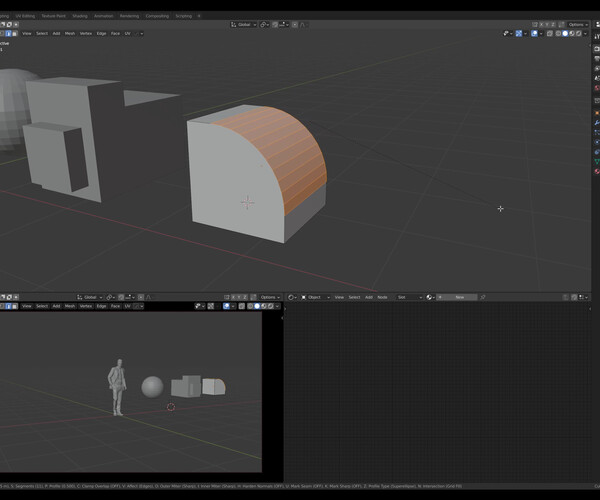Open the Face menu in top viewport
Viewport: 600px width, 500px height.
point(115,33)
